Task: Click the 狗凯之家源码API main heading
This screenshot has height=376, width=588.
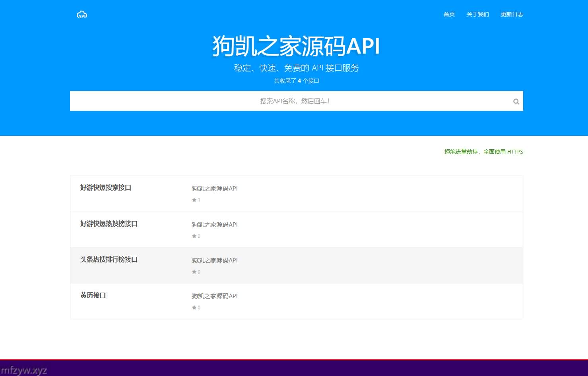Action: [x=296, y=46]
